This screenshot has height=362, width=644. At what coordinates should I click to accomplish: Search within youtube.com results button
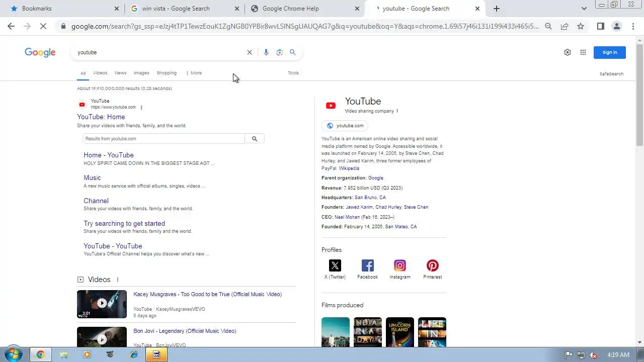(255, 139)
